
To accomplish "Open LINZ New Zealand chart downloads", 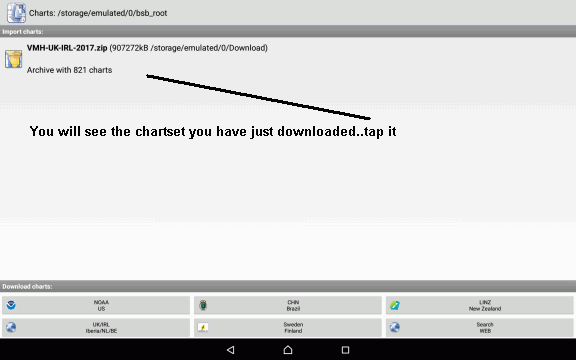I will [x=479, y=305].
